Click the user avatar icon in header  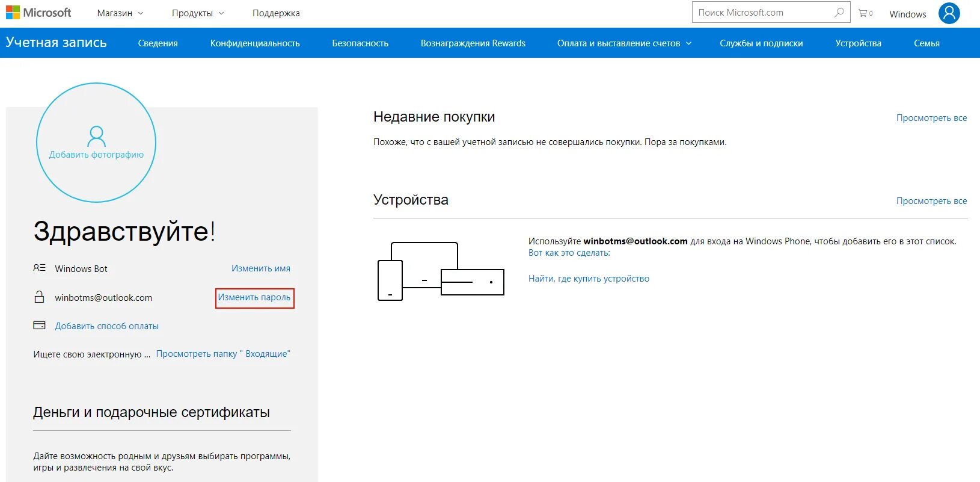click(949, 13)
